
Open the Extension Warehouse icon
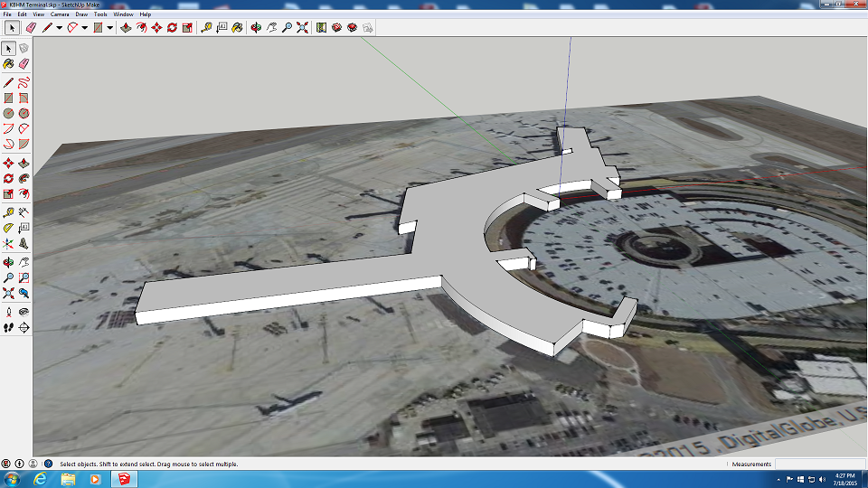click(x=352, y=28)
